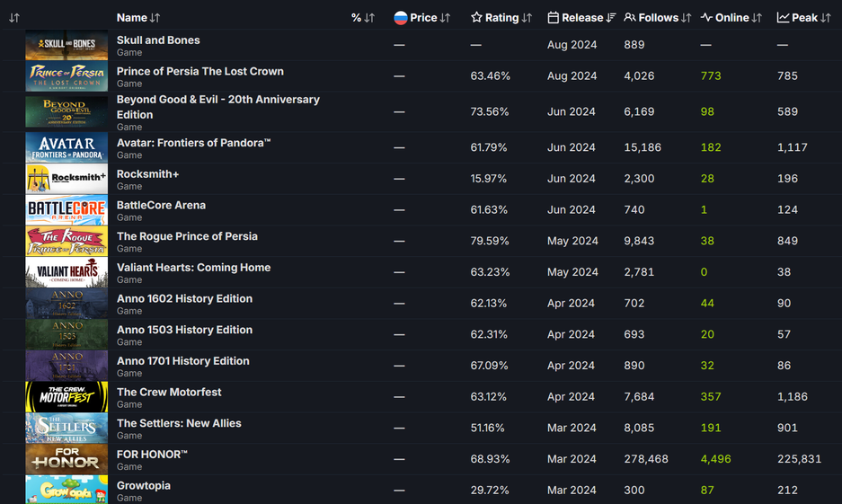842x504 pixels.
Task: Click the Russian flag icon in Price header
Action: point(401,18)
